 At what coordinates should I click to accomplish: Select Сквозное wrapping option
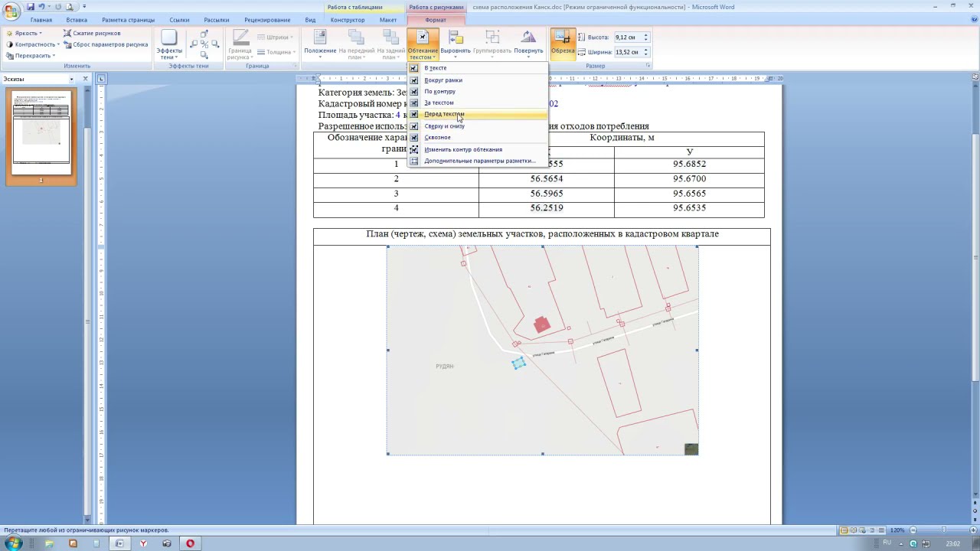click(478, 137)
